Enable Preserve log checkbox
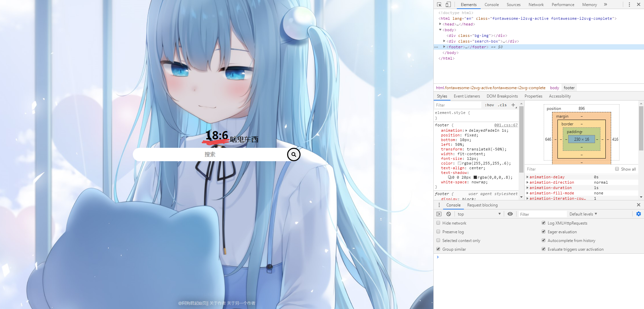Screen dimensions: 644x309 [438, 232]
